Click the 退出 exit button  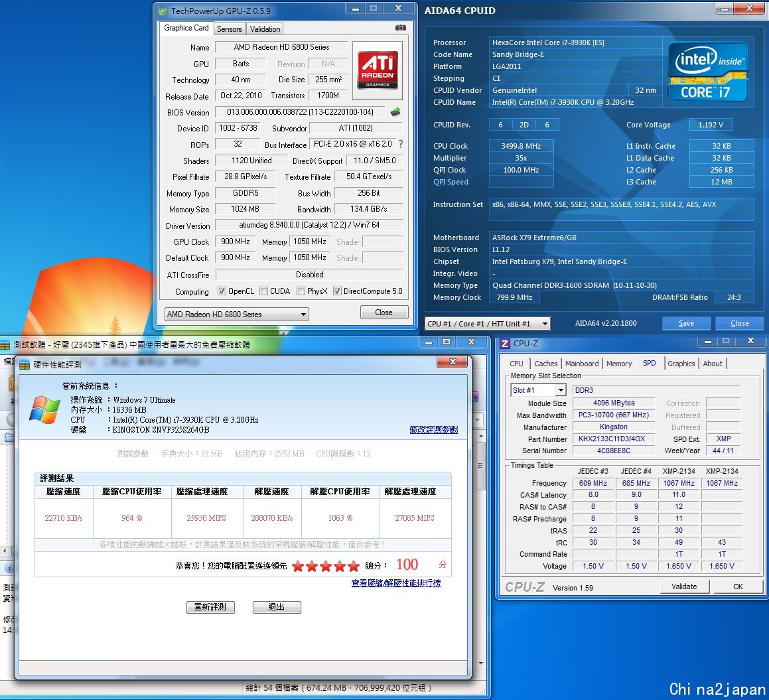277,607
